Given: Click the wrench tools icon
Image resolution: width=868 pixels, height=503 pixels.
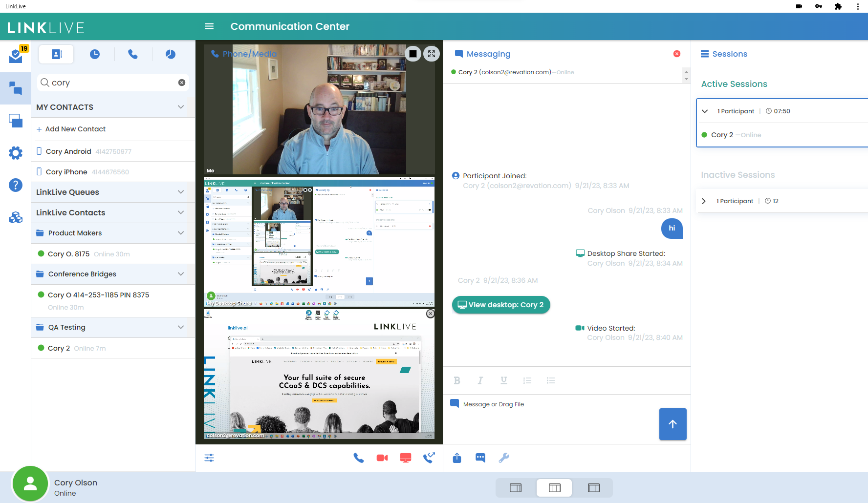Looking at the screenshot, I should pos(504,458).
